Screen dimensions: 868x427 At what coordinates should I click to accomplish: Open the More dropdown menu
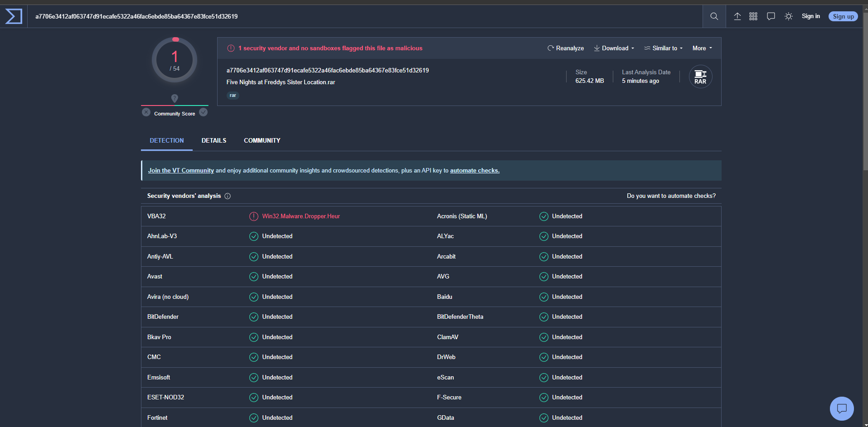click(x=702, y=48)
